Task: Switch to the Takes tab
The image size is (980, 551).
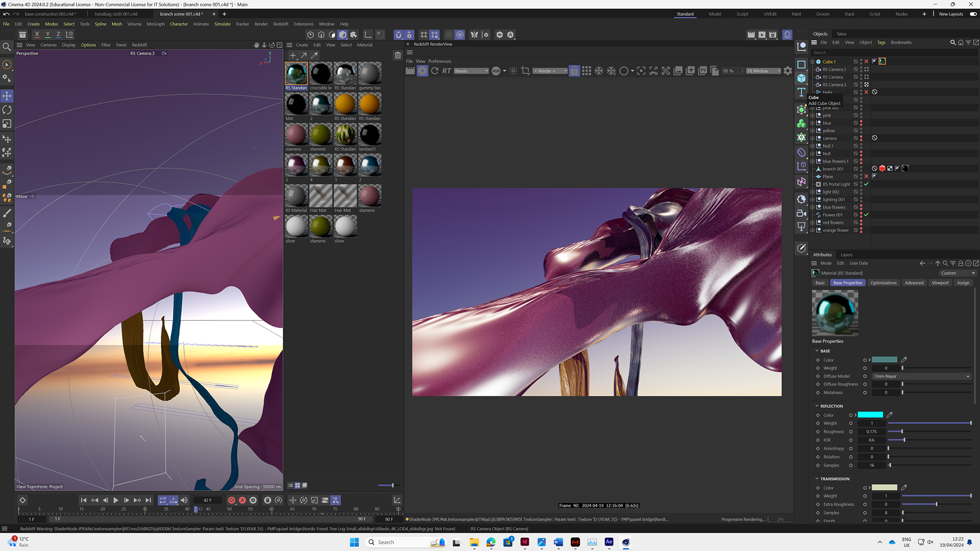Action: click(x=841, y=34)
